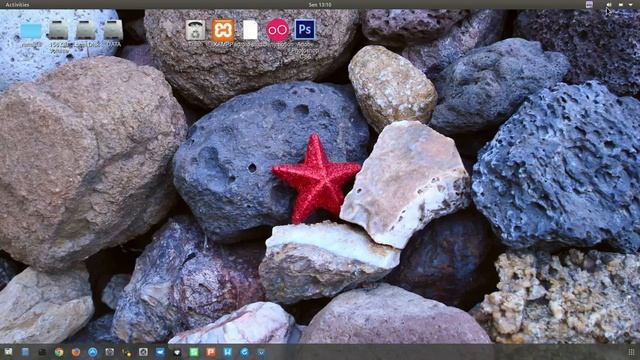Open the green spreadsheet app in taskbar
This screenshot has height=360, width=640.
pyautogui.click(x=194, y=352)
